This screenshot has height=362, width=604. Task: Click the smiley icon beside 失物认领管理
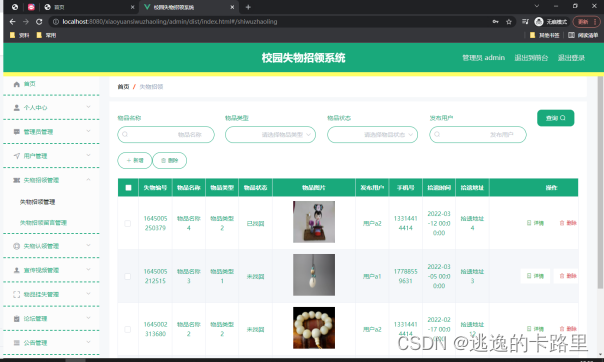(x=17, y=246)
